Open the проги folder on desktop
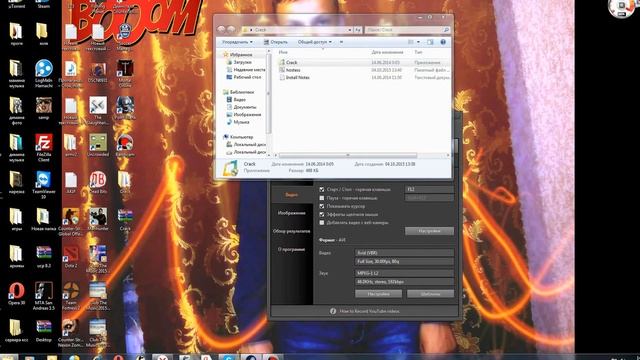 point(16,34)
